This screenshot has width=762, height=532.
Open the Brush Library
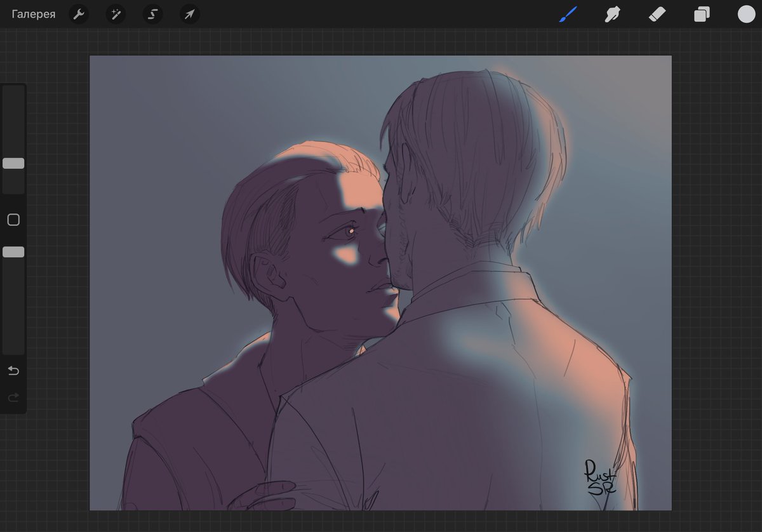567,14
